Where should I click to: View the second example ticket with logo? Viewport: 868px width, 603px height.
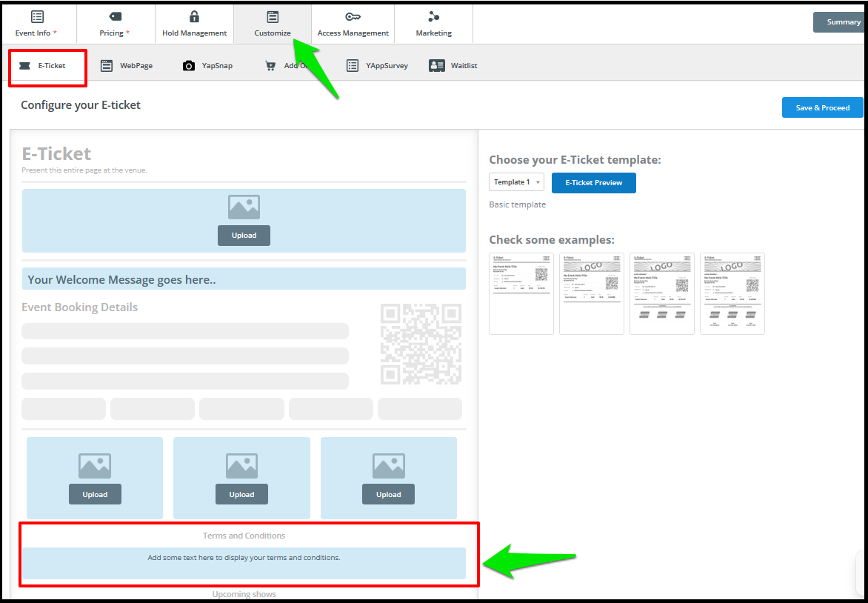[x=592, y=294]
